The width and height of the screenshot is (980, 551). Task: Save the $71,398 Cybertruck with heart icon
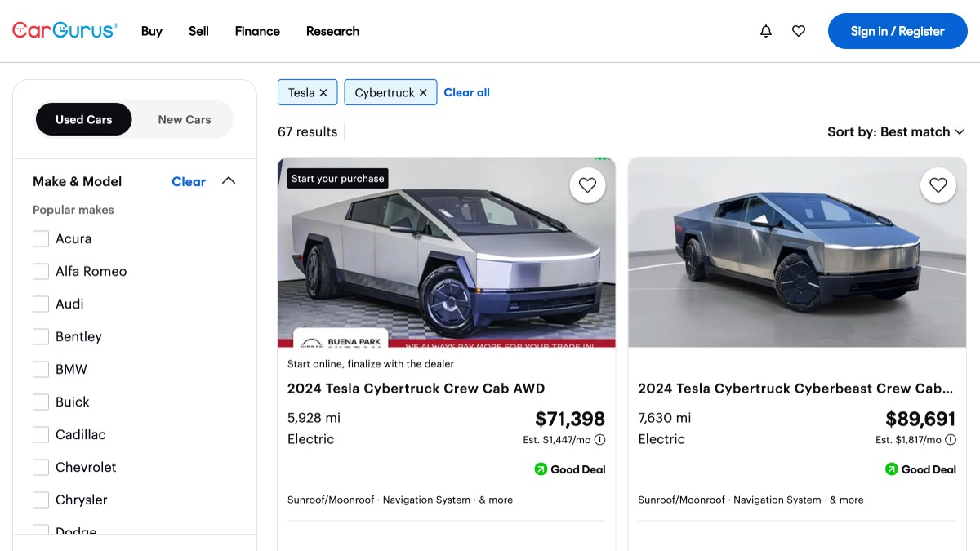point(587,185)
